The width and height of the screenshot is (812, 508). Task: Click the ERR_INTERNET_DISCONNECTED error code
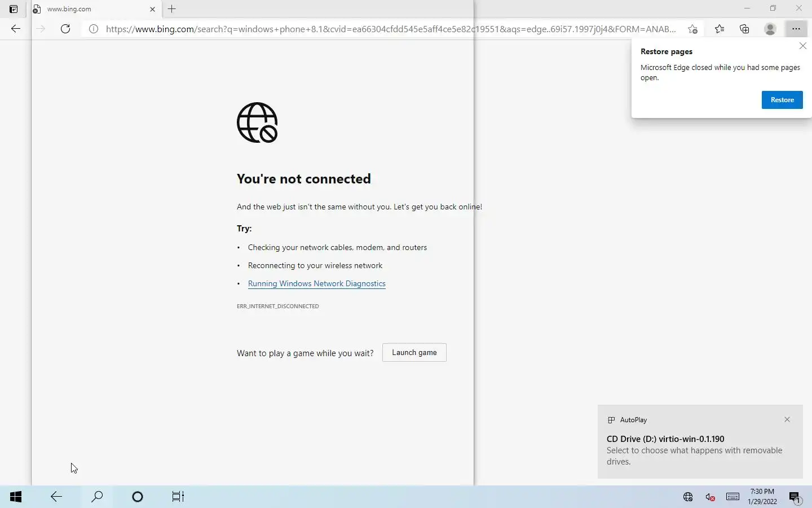278,306
